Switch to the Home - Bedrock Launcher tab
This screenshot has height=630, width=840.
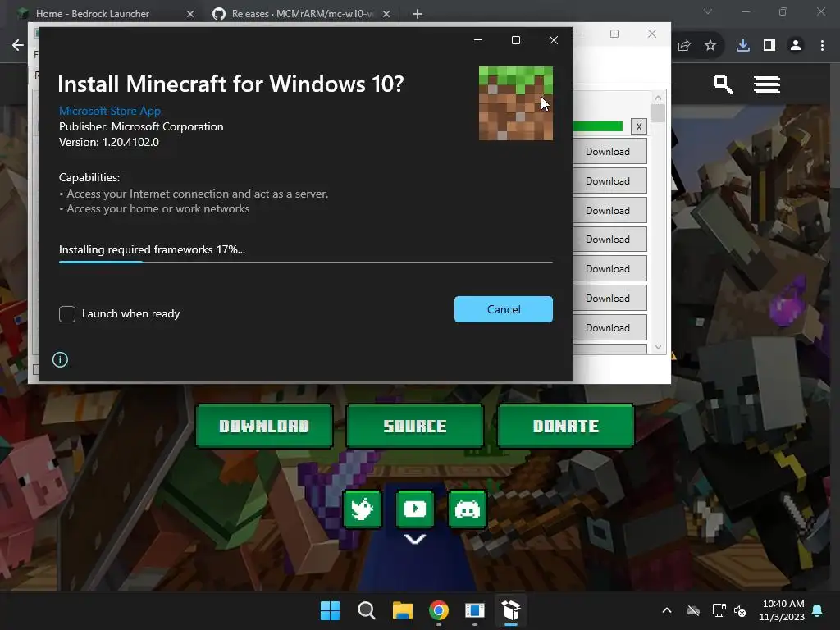pos(93,14)
